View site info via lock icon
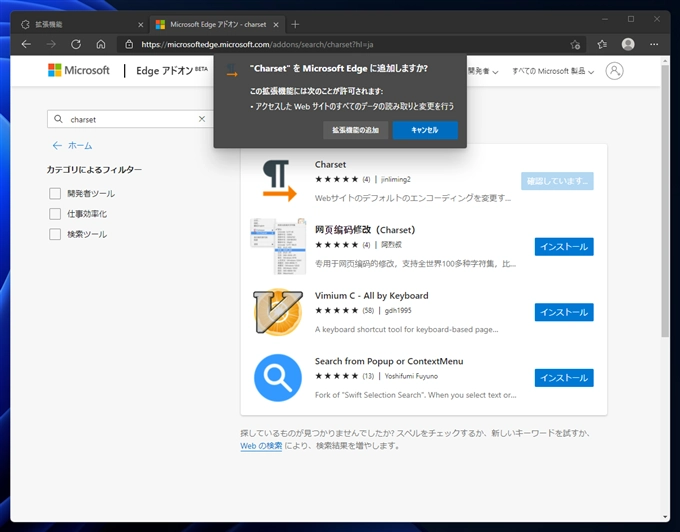The image size is (680, 532). point(129,44)
